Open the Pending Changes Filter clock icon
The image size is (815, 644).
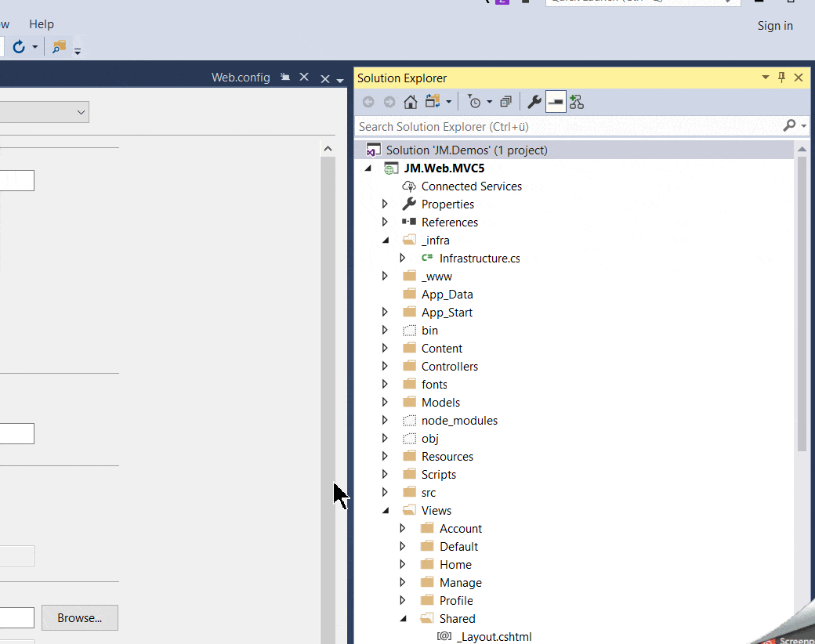(473, 102)
